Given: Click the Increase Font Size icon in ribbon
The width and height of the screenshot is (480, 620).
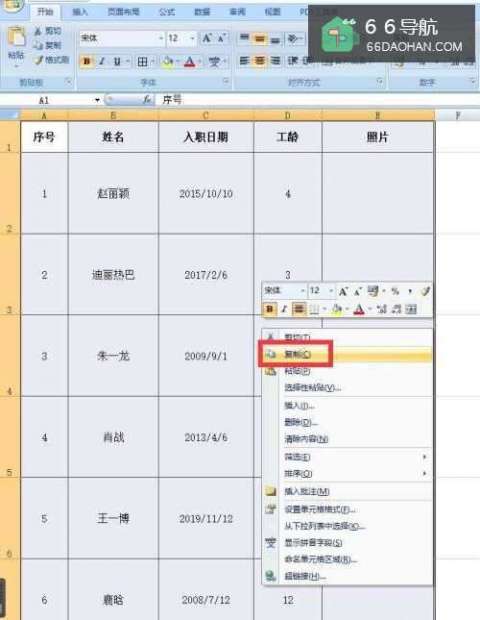Looking at the screenshot, I should coord(206,38).
